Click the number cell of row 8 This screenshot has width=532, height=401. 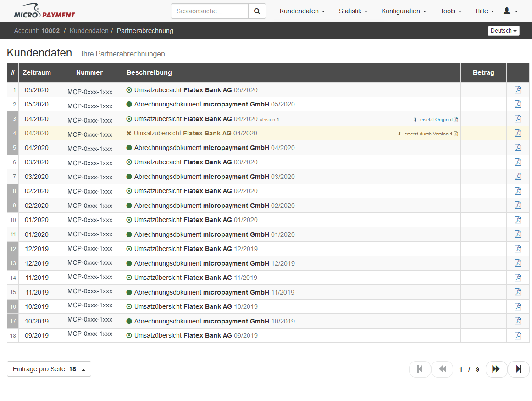(x=13, y=191)
